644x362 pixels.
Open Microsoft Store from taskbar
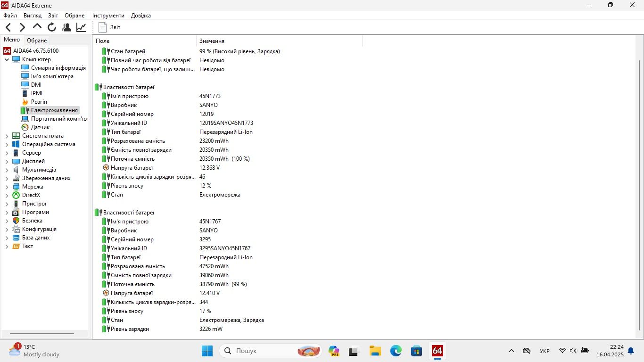(x=416, y=351)
